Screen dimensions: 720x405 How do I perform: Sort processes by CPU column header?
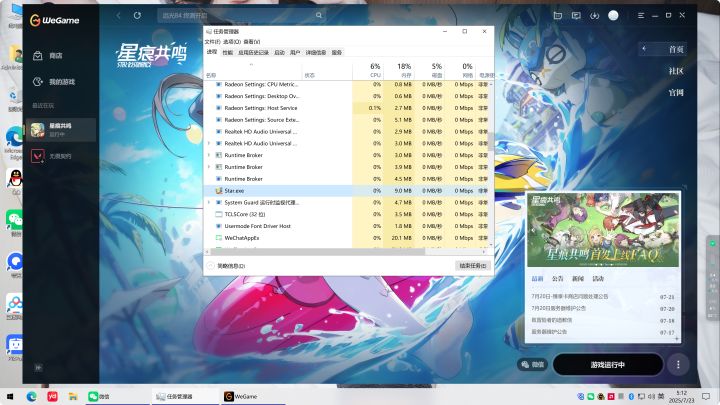(368, 70)
